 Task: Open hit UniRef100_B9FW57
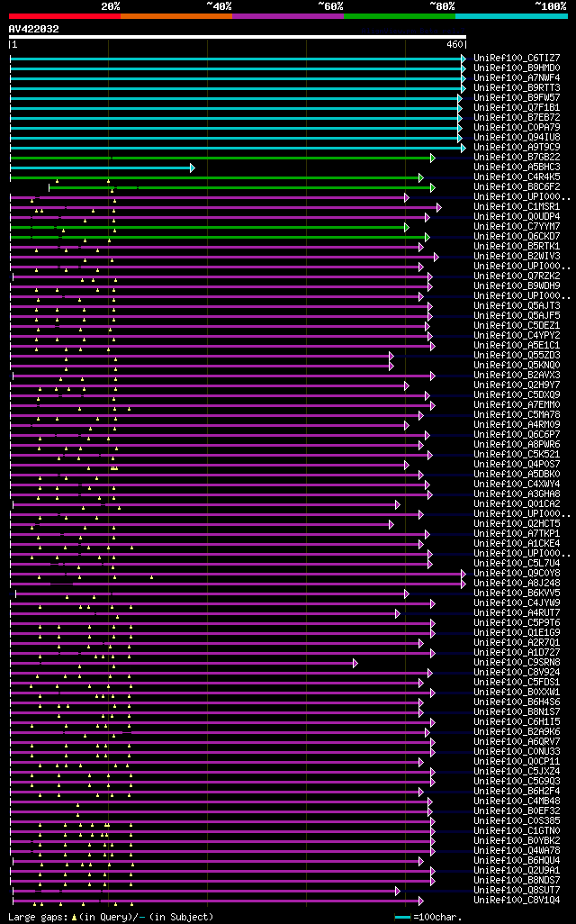coord(517,98)
